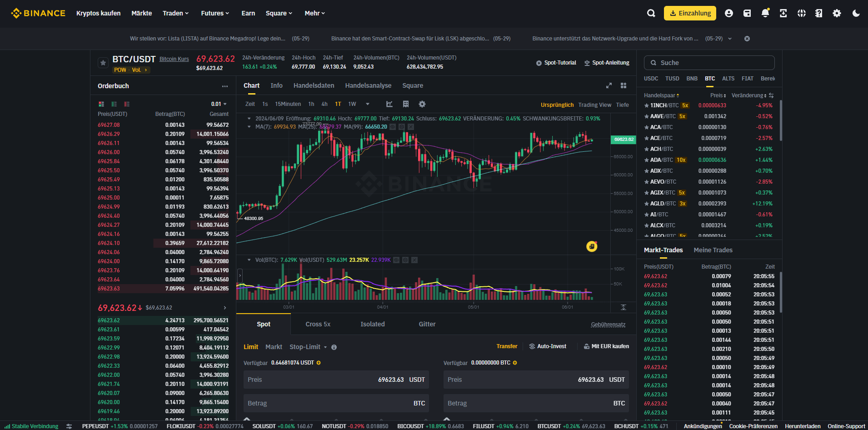Collapse the MA indicator legend arrow

(x=249, y=127)
